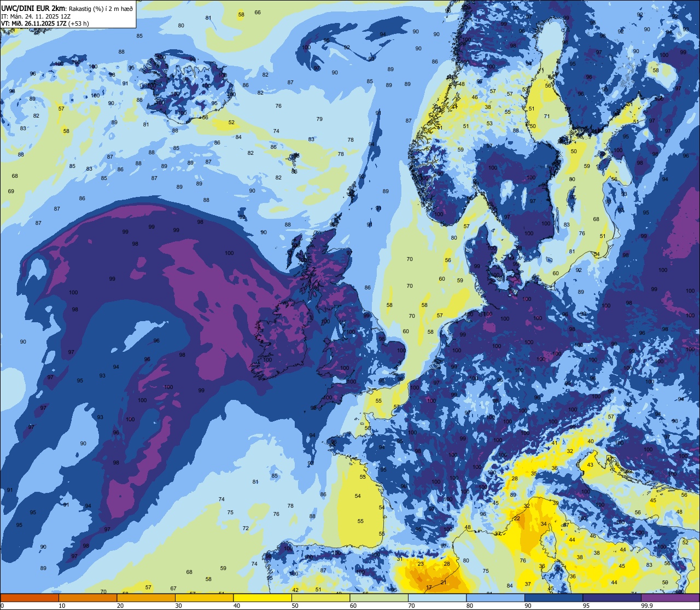Viewport: 700px width, 610px height.
Task: Select the bright yellow 40–50 legend swatch
Action: [262, 598]
